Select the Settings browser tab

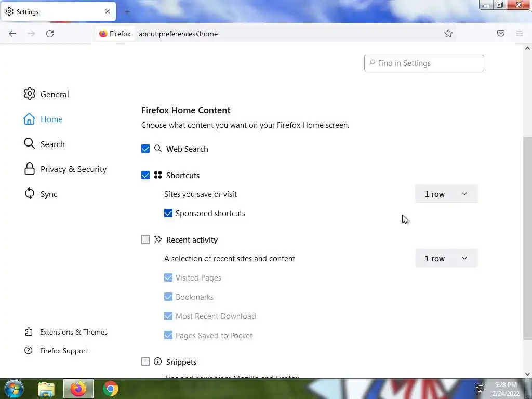[x=58, y=11]
